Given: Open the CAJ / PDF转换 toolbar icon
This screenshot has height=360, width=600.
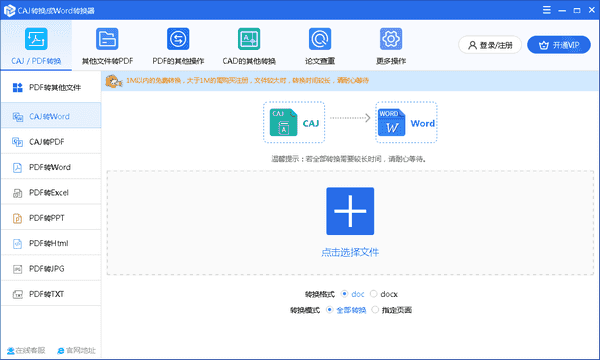Looking at the screenshot, I should 36,39.
